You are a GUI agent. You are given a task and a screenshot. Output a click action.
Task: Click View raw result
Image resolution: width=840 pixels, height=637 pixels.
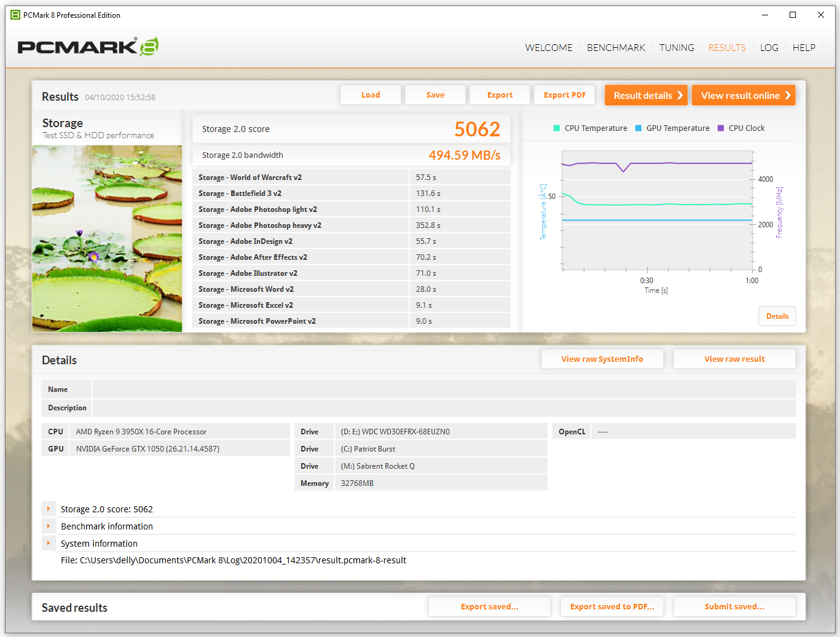pyautogui.click(x=734, y=359)
